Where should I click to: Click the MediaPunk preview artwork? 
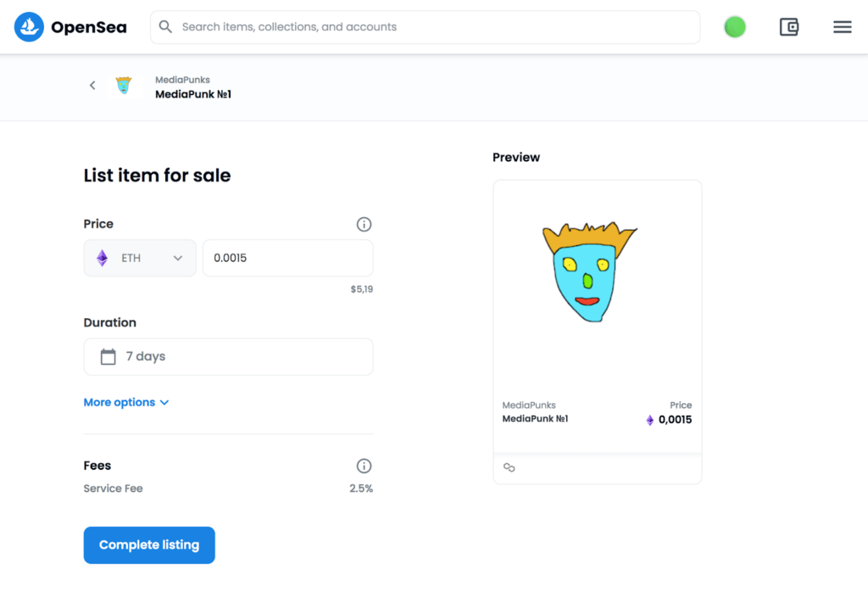(589, 271)
